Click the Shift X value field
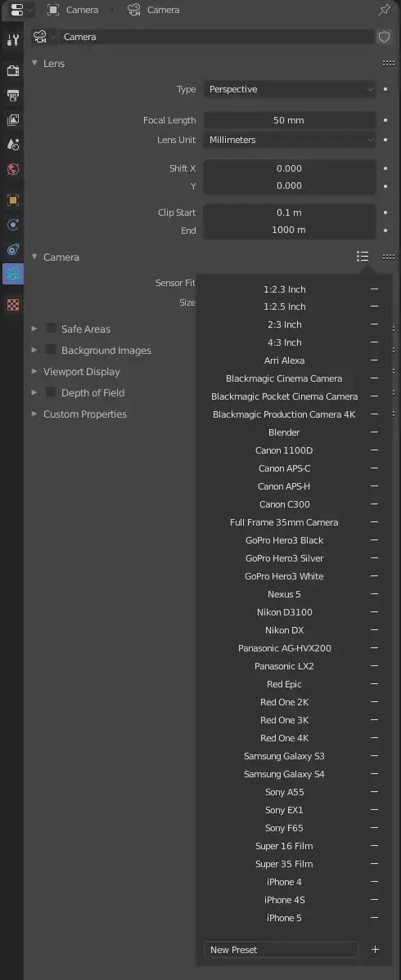 (x=291, y=168)
